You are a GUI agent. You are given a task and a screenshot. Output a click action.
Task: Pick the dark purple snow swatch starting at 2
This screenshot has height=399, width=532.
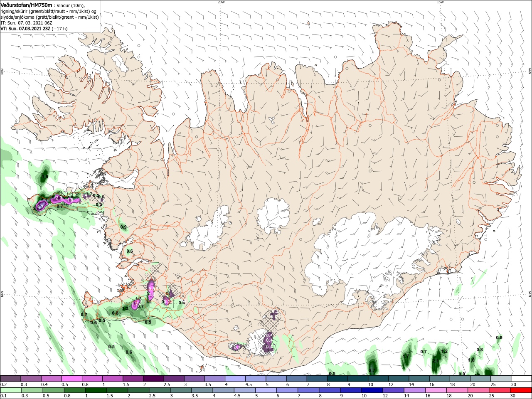(x=153, y=379)
